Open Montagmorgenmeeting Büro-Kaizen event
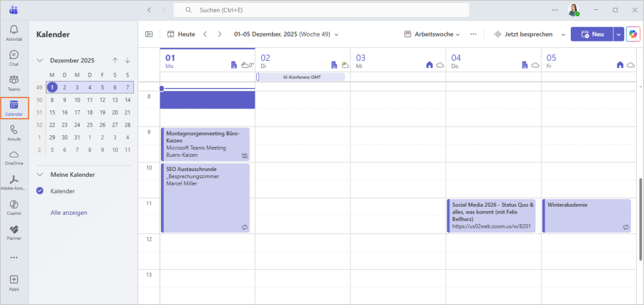 click(205, 145)
